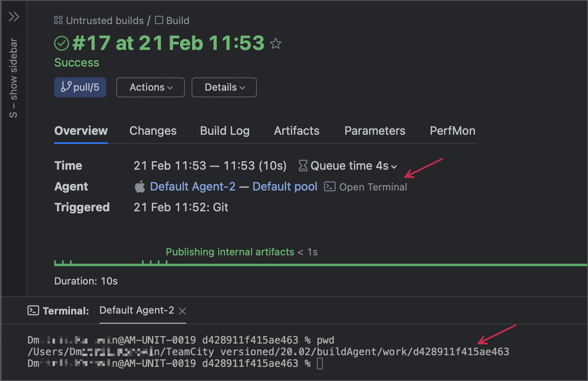This screenshot has height=381, width=588.
Task: Open the Default Agent-2 agent page
Action: (192, 186)
